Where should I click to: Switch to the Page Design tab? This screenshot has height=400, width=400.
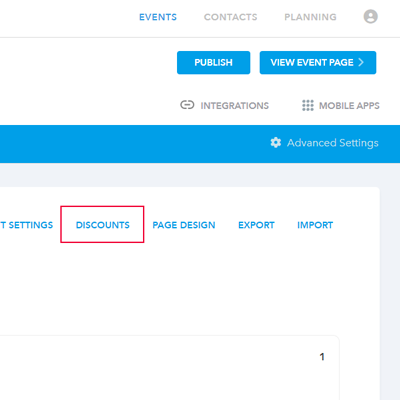[184, 225]
